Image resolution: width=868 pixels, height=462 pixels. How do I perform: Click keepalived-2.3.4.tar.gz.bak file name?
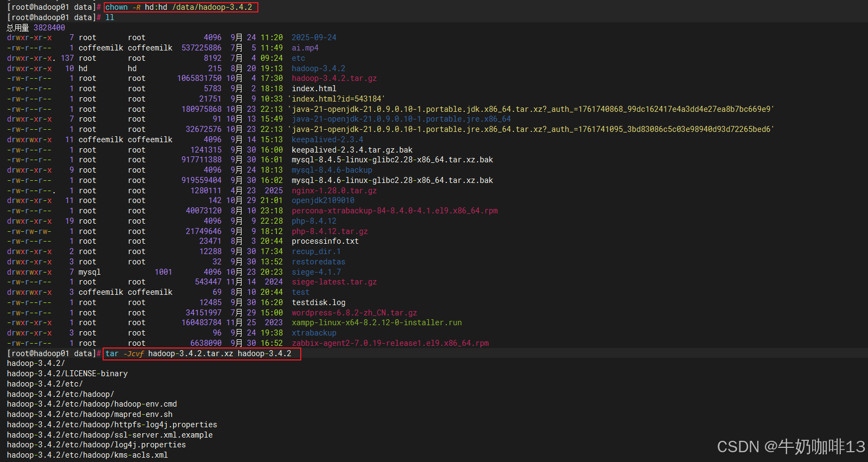click(352, 150)
